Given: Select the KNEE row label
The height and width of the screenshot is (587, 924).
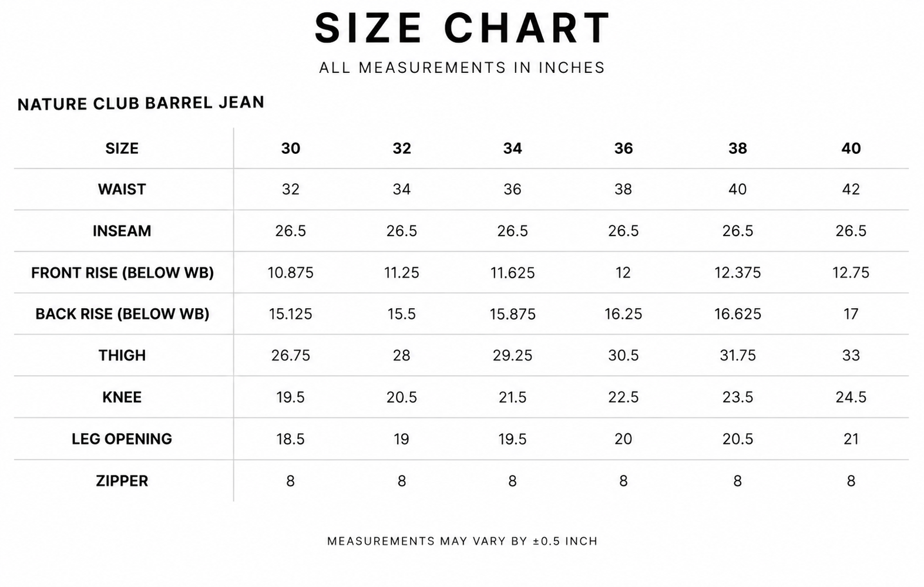Looking at the screenshot, I should click(122, 397).
